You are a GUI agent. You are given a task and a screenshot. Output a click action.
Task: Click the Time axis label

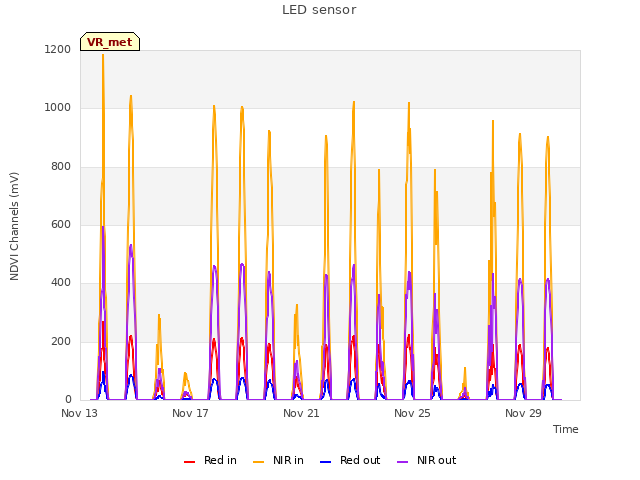(x=566, y=429)
